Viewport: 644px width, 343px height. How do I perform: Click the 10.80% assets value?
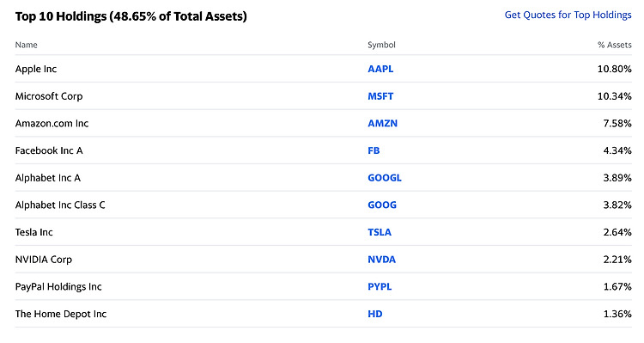coord(615,69)
